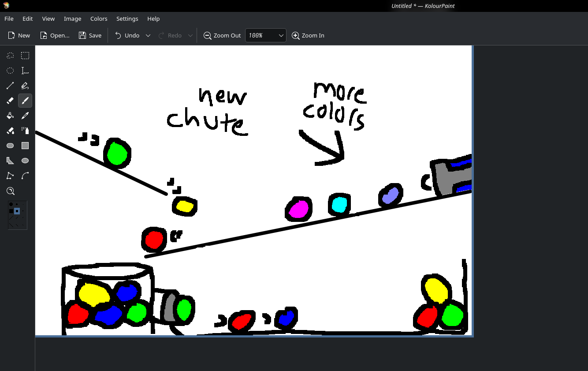Select the Curve tool
Image resolution: width=588 pixels, height=371 pixels.
pos(25,176)
